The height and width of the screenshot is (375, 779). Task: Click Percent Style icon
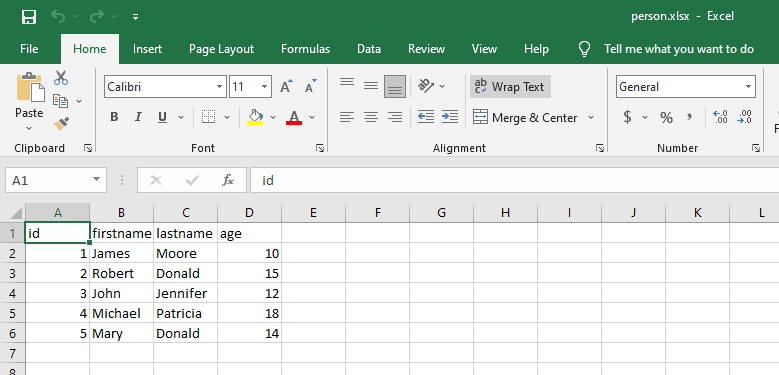coord(666,118)
